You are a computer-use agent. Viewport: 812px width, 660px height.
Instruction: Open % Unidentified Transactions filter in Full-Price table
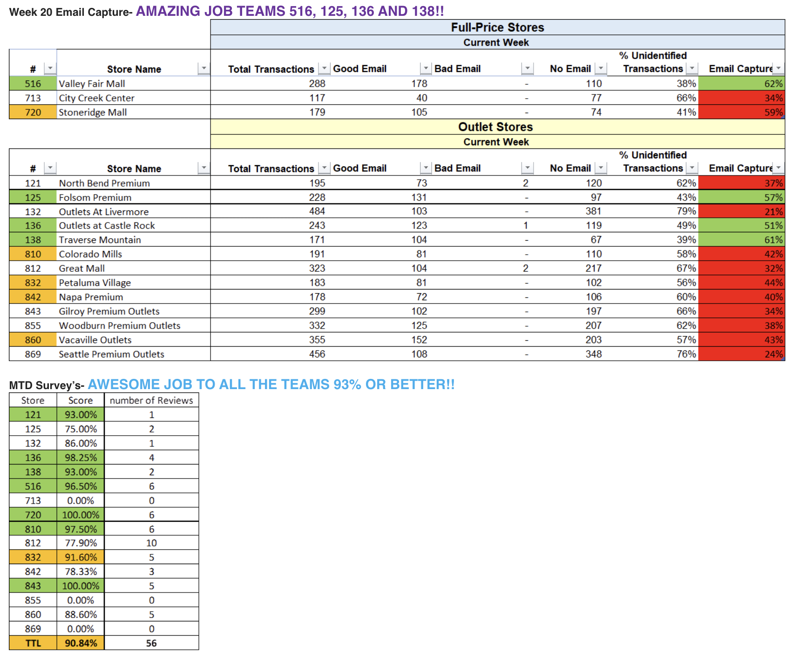coord(692,69)
